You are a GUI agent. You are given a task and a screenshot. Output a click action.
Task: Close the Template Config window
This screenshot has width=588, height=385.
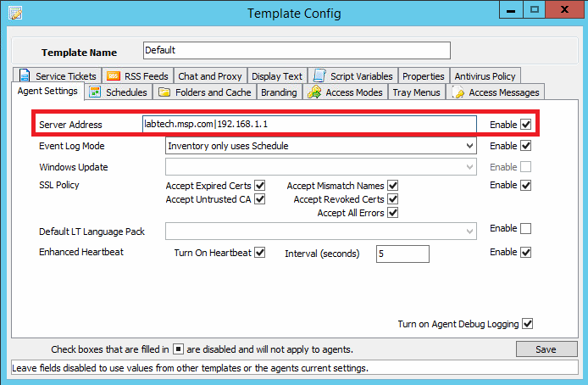tap(564, 10)
